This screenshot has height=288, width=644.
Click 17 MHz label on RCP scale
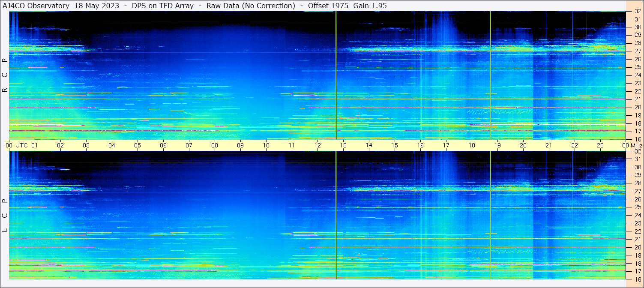click(x=637, y=131)
